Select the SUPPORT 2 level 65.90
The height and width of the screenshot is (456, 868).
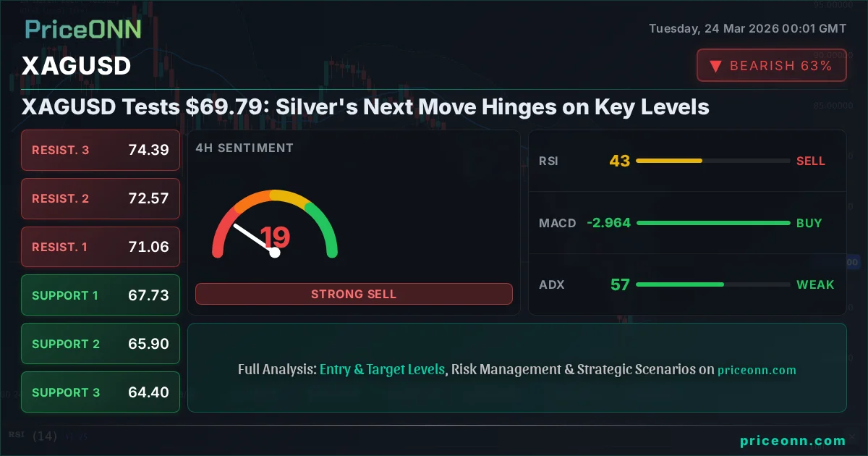(101, 344)
